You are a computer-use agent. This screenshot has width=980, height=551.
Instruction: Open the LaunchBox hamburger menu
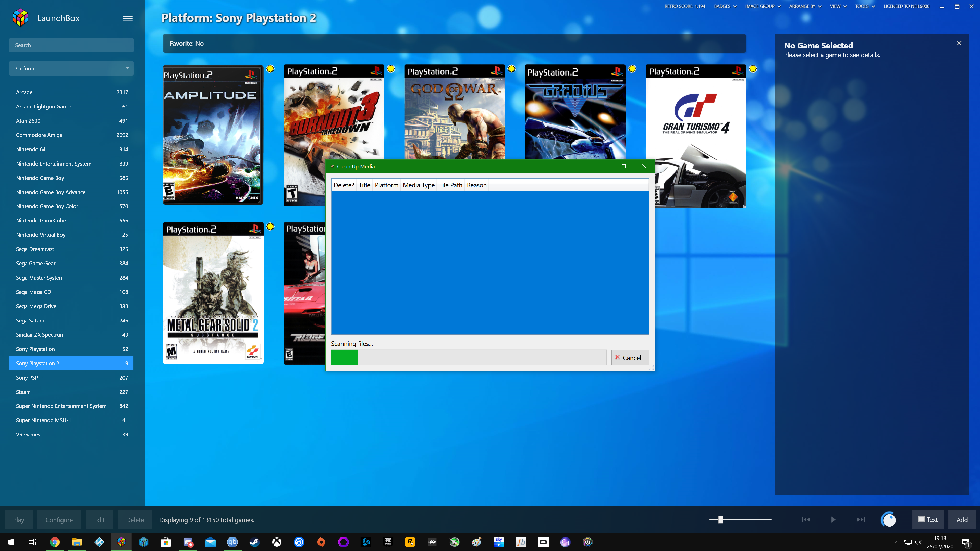127,18
